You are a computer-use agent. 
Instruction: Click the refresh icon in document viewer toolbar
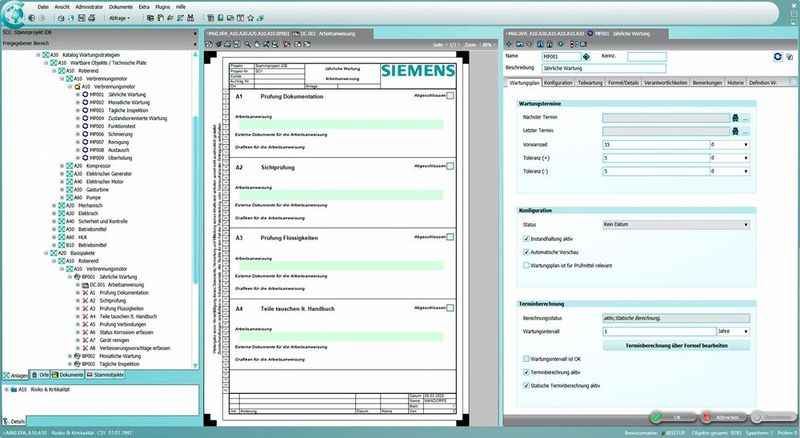click(x=209, y=44)
